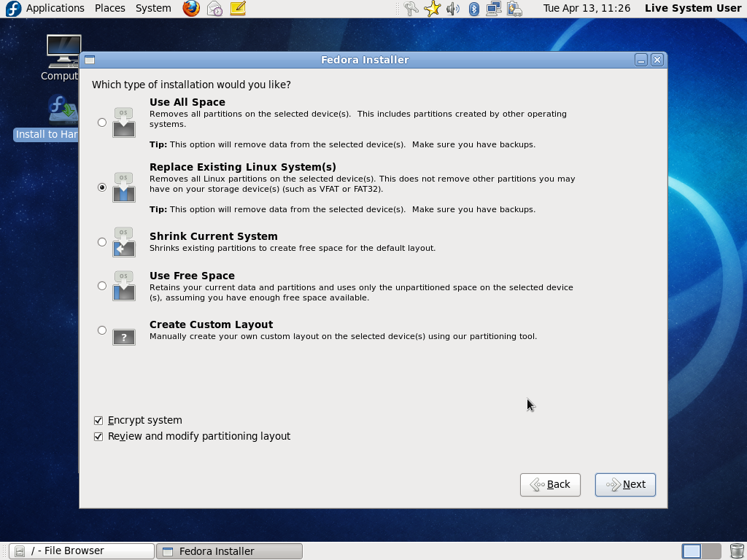The image size is (747, 560).
Task: Open the System menu
Action: click(x=152, y=8)
